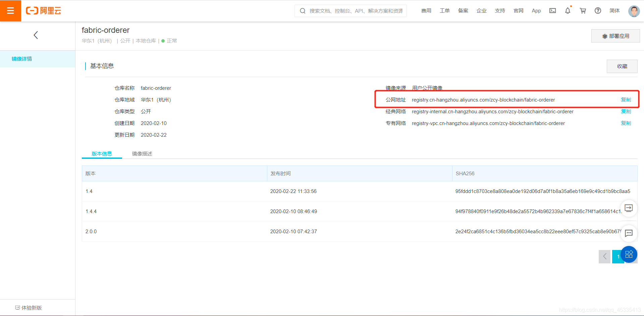Viewport: 644px width, 316px height.
Task: Open App in top navigation
Action: tap(536, 11)
